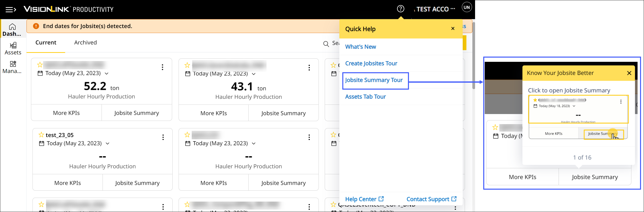Open date chevron on test_23_05 card

tap(107, 143)
